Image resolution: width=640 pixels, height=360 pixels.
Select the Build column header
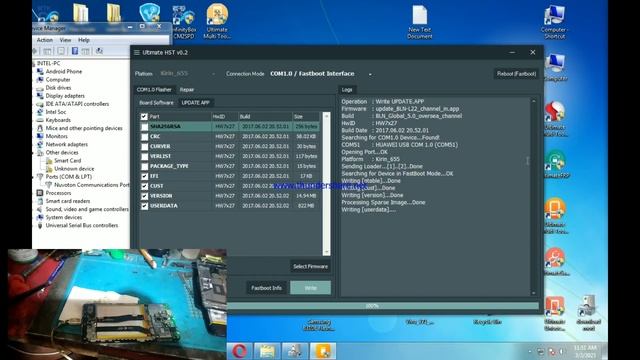(265, 117)
